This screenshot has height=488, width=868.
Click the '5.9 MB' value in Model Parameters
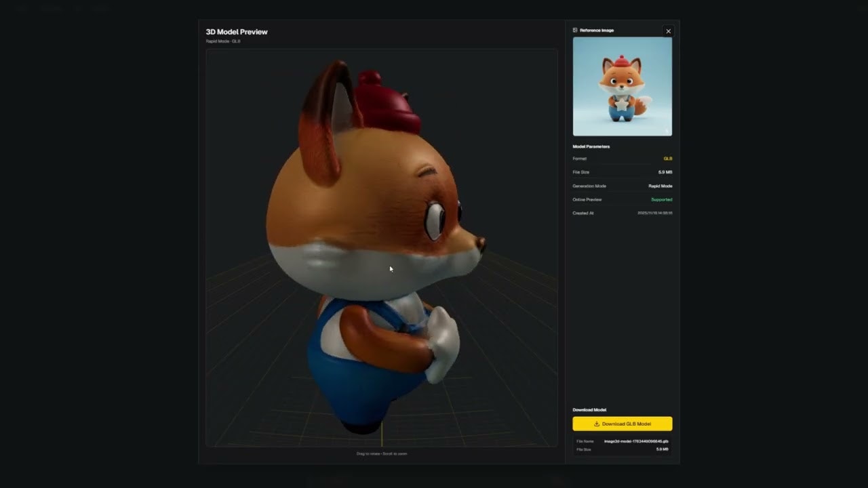point(665,172)
